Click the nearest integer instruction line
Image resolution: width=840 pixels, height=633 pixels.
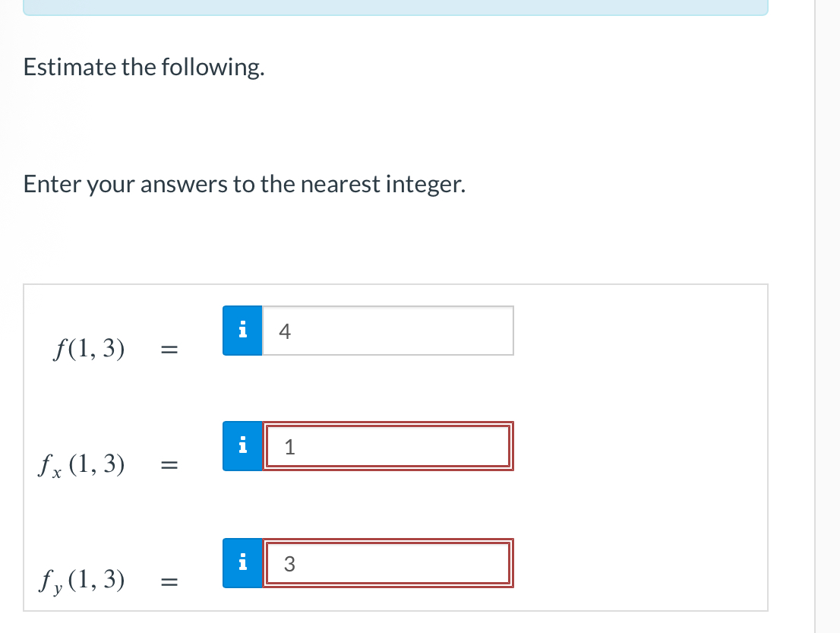[x=244, y=184]
